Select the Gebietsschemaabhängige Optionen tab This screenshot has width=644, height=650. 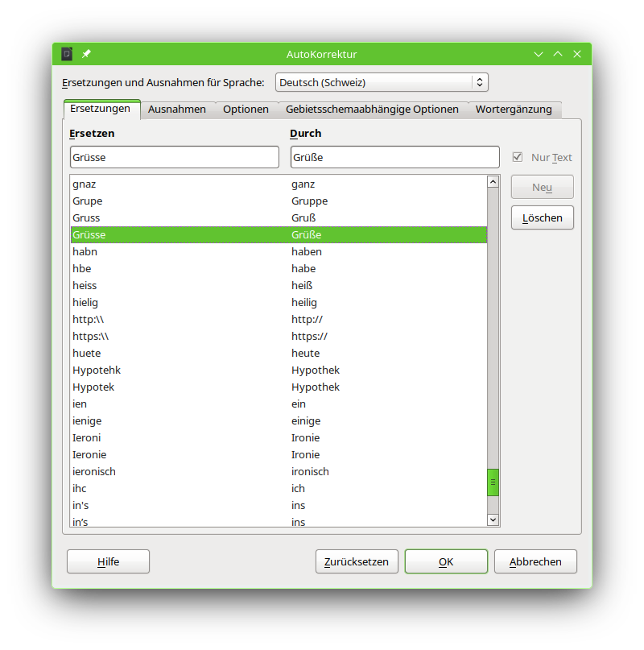coord(372,110)
